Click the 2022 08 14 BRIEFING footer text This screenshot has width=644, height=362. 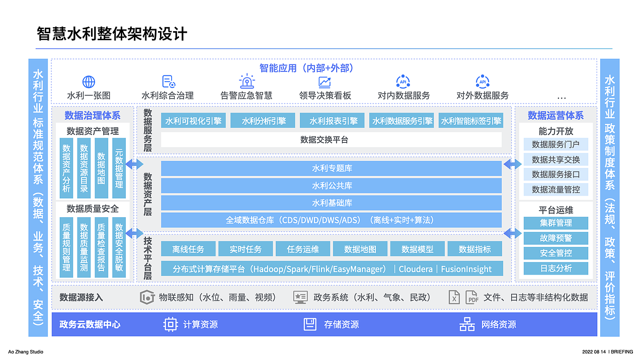coord(607,351)
